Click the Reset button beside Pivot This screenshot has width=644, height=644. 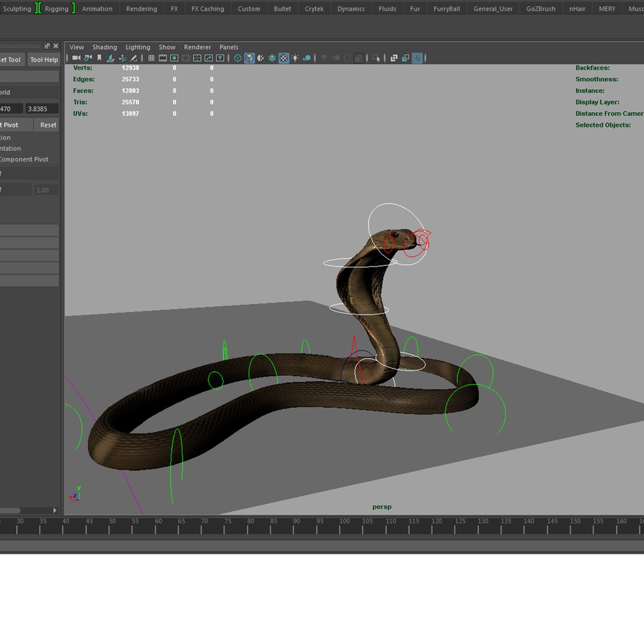tap(48, 125)
